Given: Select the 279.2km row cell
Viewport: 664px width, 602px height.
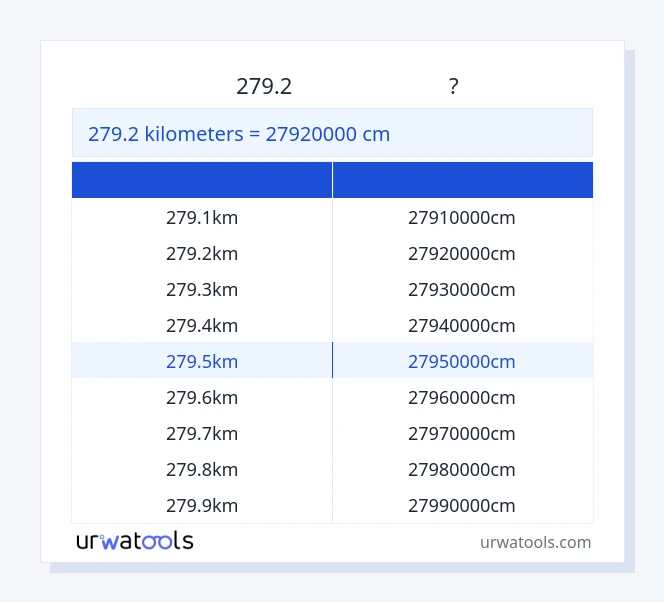Looking at the screenshot, I should coord(202,254).
